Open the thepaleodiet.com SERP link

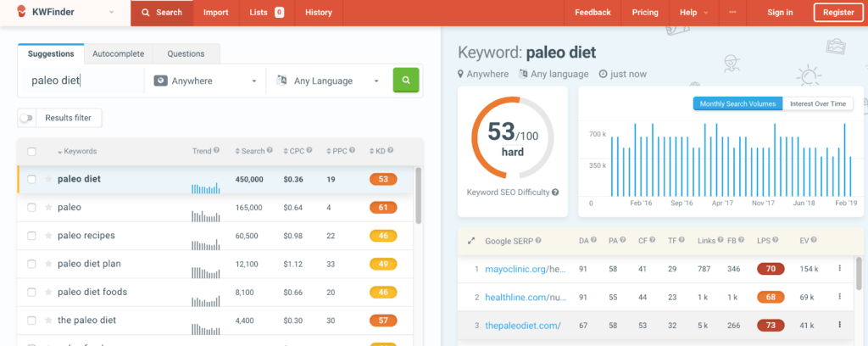coord(522,326)
